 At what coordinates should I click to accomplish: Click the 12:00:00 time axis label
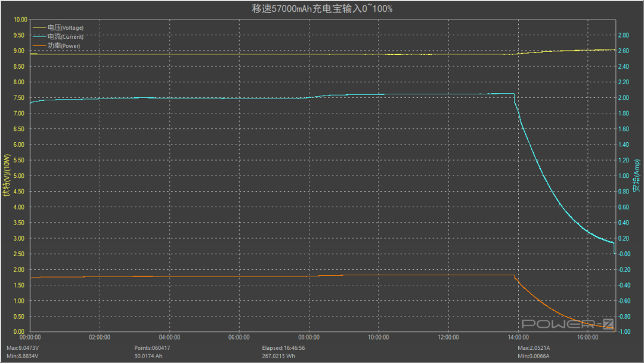point(448,337)
